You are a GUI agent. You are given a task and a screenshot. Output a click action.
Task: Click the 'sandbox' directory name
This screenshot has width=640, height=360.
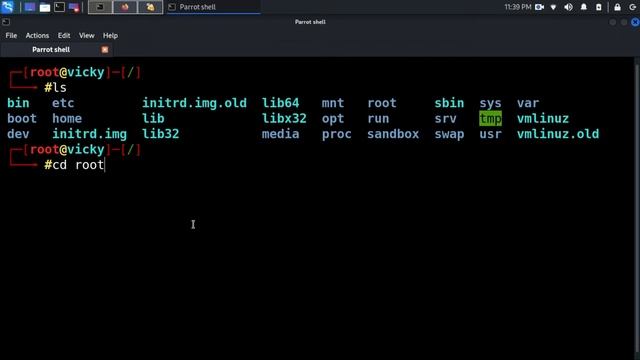point(393,134)
